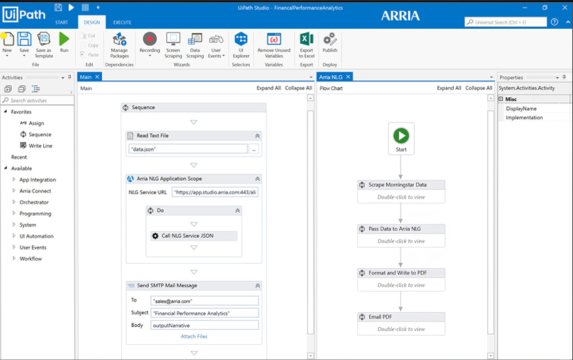Click tree view icon in Activities panel

tap(36, 88)
